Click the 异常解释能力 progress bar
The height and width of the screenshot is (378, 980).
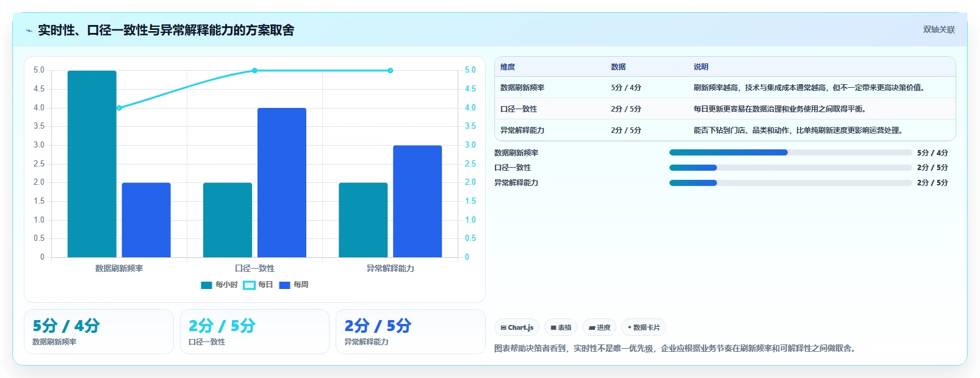[790, 183]
